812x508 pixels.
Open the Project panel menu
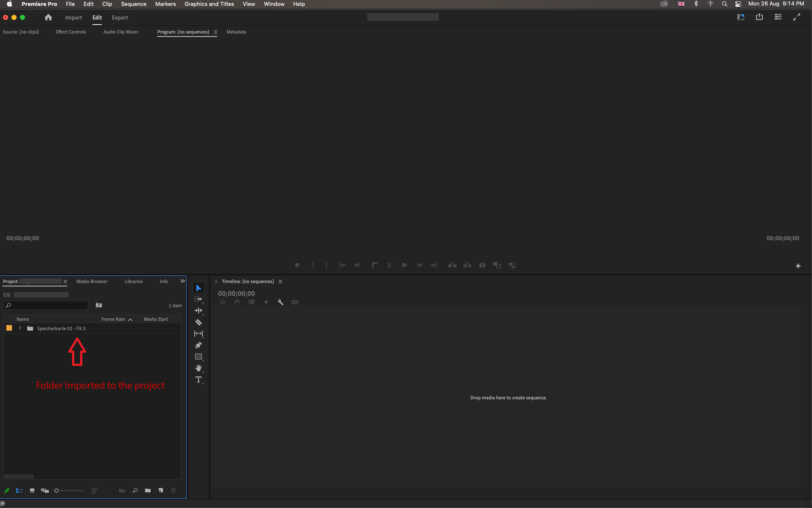click(65, 281)
